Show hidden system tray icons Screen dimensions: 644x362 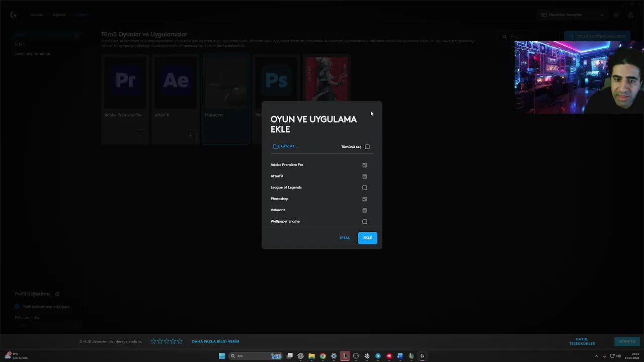pyautogui.click(x=596, y=356)
